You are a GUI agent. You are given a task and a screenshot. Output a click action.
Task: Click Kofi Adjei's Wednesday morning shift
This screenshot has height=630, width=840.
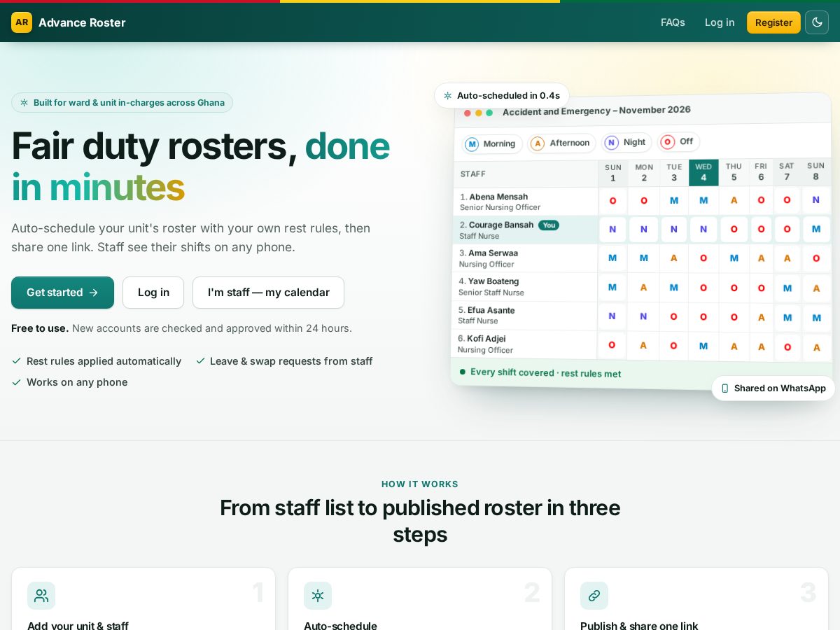(x=703, y=346)
